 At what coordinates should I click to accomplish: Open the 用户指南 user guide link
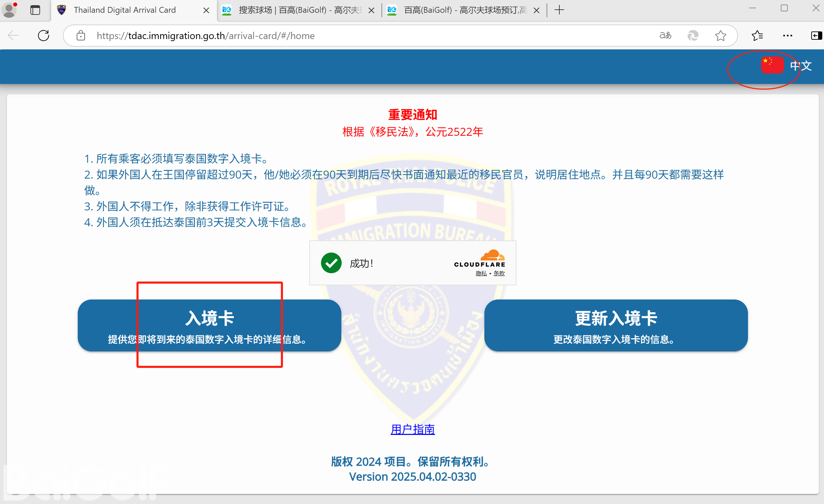413,429
